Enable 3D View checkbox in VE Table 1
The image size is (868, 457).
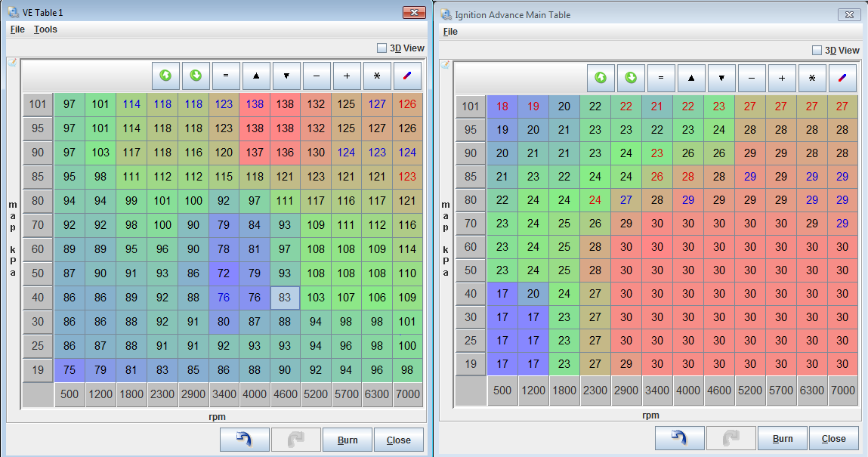coord(381,48)
